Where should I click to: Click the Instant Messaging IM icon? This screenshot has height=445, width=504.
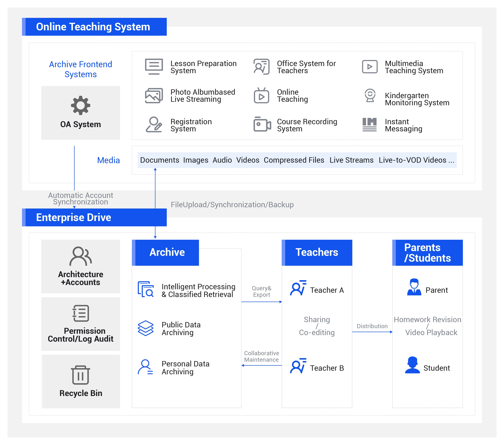coord(369,125)
